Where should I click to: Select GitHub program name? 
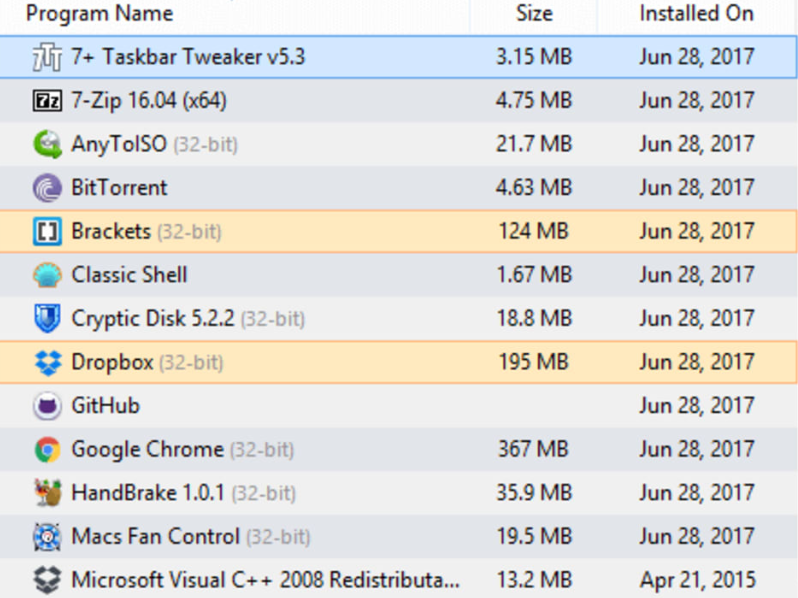(105, 406)
